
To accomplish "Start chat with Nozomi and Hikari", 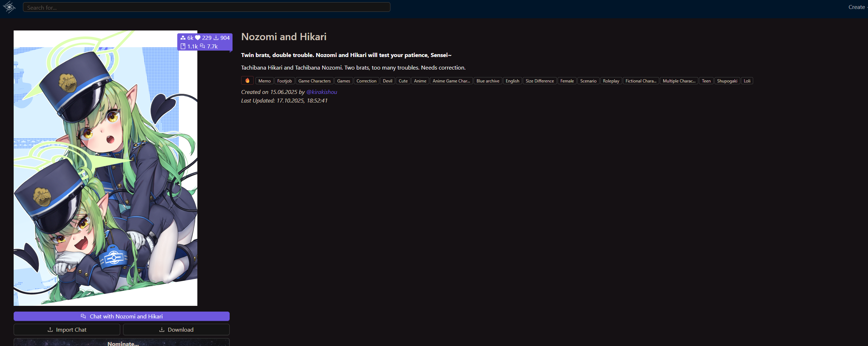I will (122, 316).
